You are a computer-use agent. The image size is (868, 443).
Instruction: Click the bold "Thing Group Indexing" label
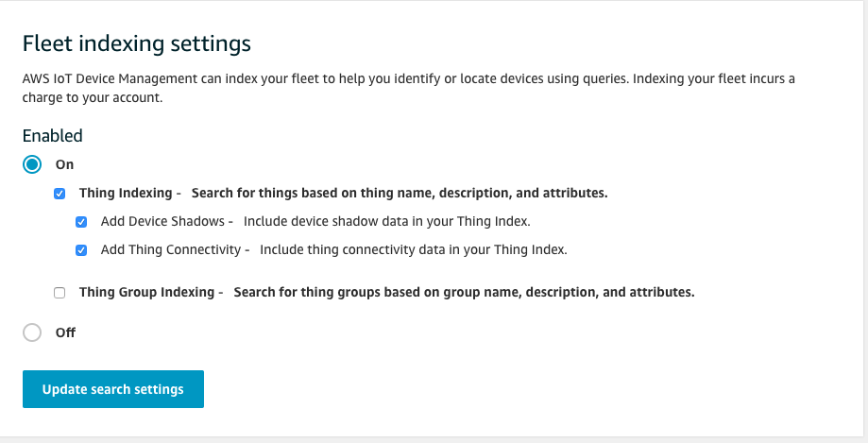pyautogui.click(x=145, y=292)
